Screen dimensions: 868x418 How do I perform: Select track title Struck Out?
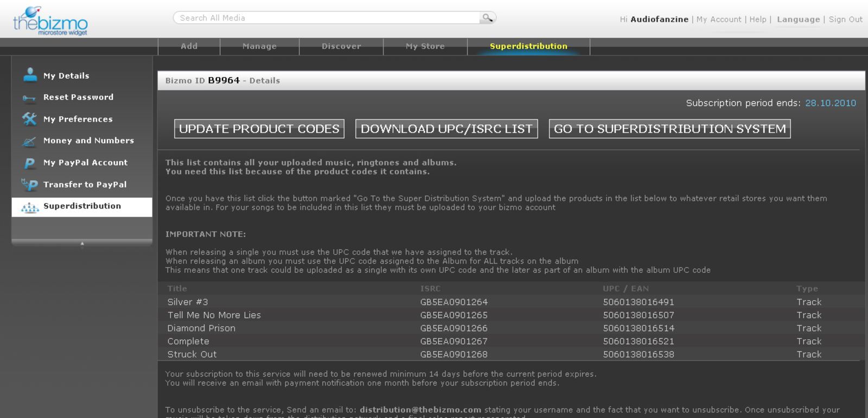[x=192, y=354]
